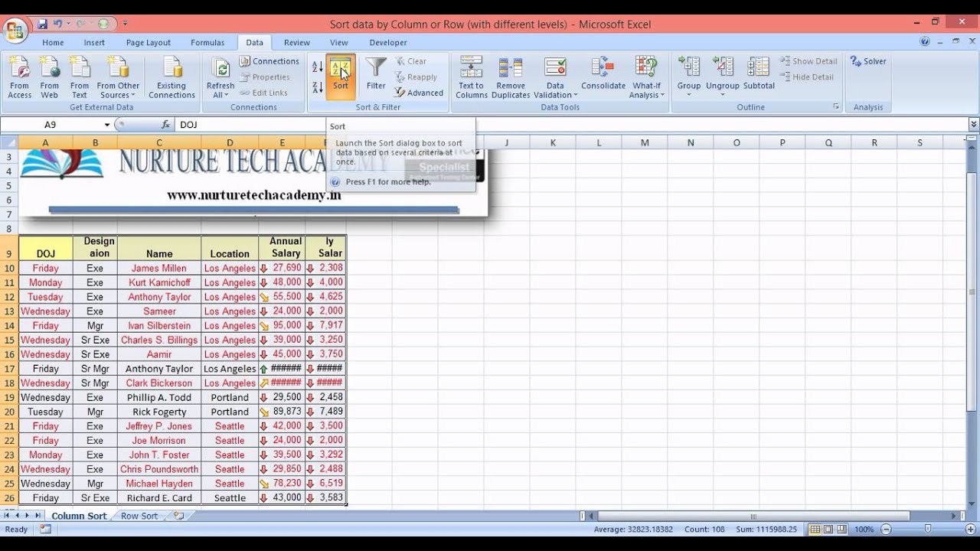980x551 pixels.
Task: Click the insert new worksheet tab icon
Action: tap(178, 516)
